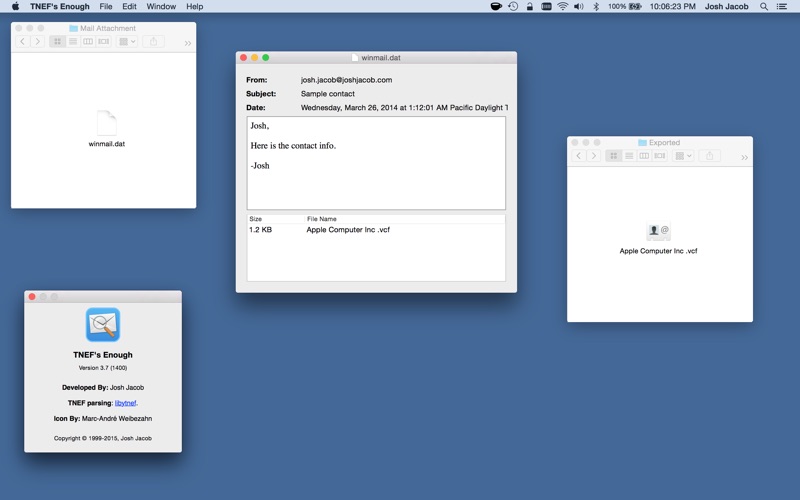Click the forward arrow in the Mail Attachment window
This screenshot has height=500, width=800.
pyautogui.click(x=38, y=42)
